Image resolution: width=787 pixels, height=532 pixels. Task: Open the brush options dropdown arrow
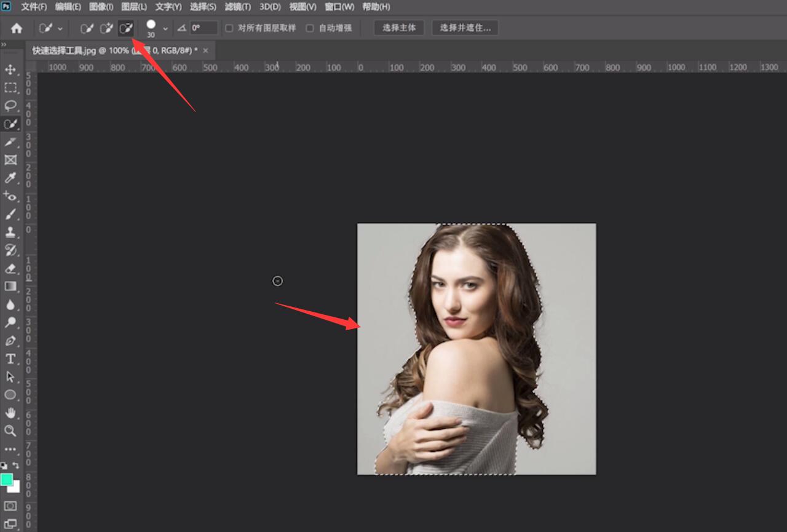click(x=165, y=28)
